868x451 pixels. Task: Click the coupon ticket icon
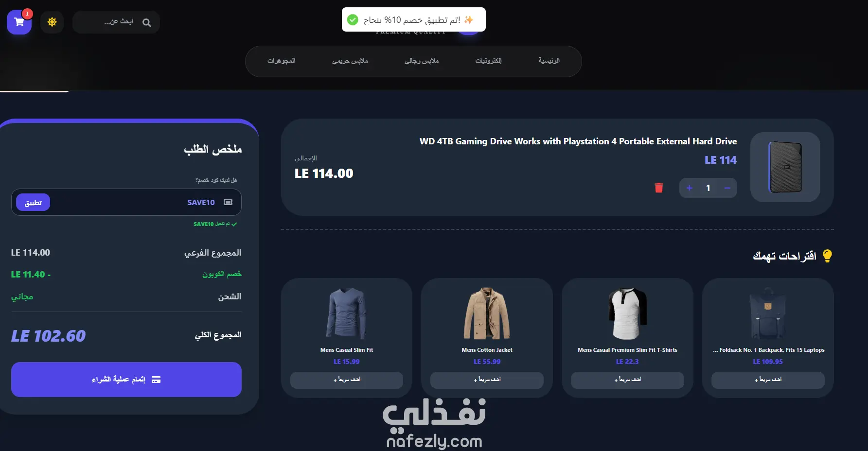click(x=228, y=202)
